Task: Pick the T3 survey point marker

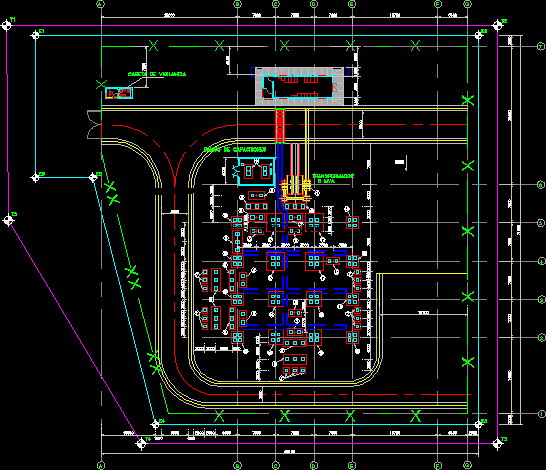Action: pos(498,443)
